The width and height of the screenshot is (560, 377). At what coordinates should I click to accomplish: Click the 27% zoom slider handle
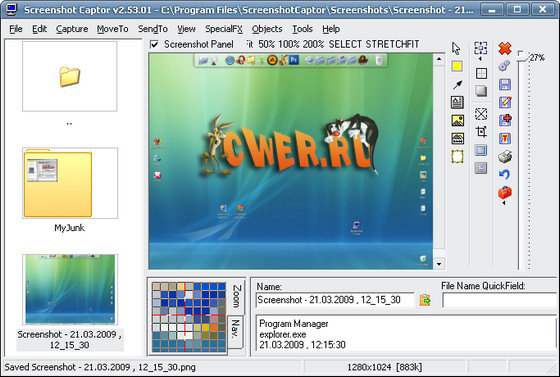tap(522, 56)
